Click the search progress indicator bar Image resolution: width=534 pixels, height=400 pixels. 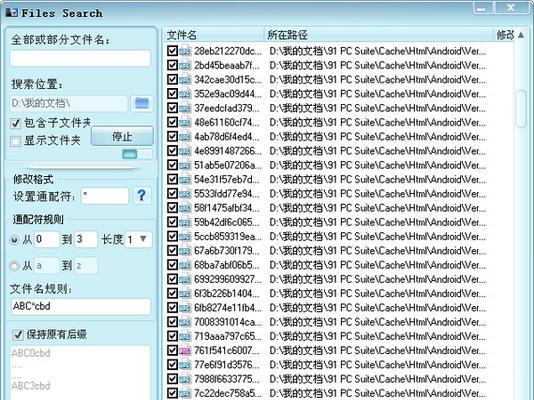(137, 154)
